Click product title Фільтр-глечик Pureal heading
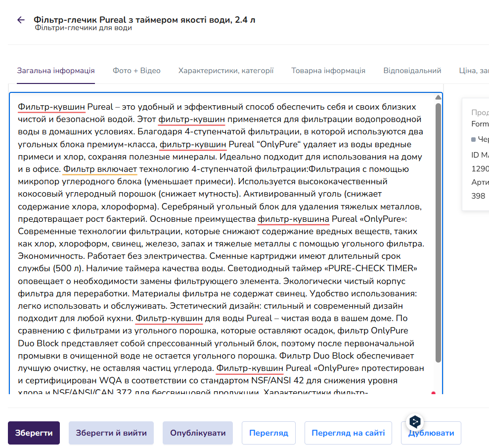 pos(144,20)
